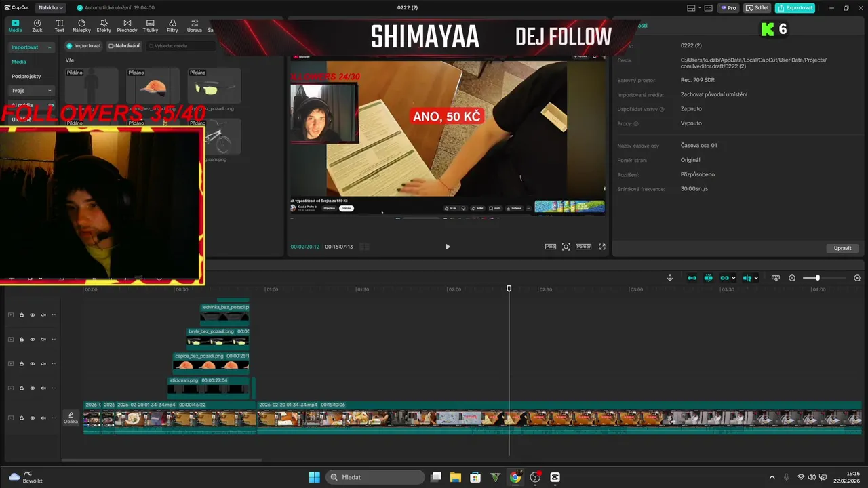Toggle main track magnet in timeline toolbar
This screenshot has height=488, width=868.
point(692,278)
